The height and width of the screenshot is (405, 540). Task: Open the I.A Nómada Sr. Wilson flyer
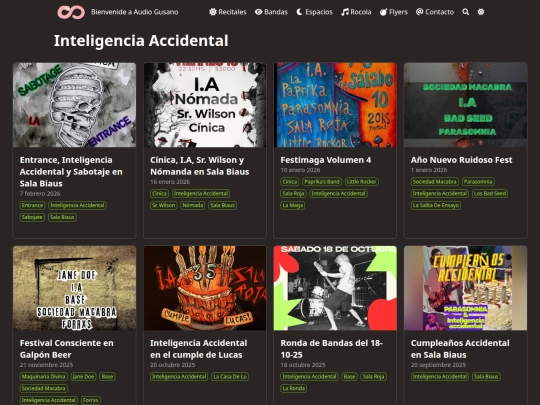pyautogui.click(x=205, y=105)
